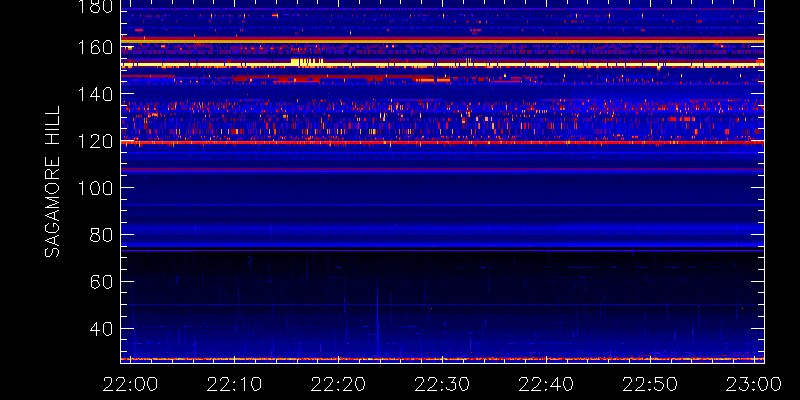The width and height of the screenshot is (800, 400).
Task: Click the 22:30 time axis label
Action: [x=442, y=384]
